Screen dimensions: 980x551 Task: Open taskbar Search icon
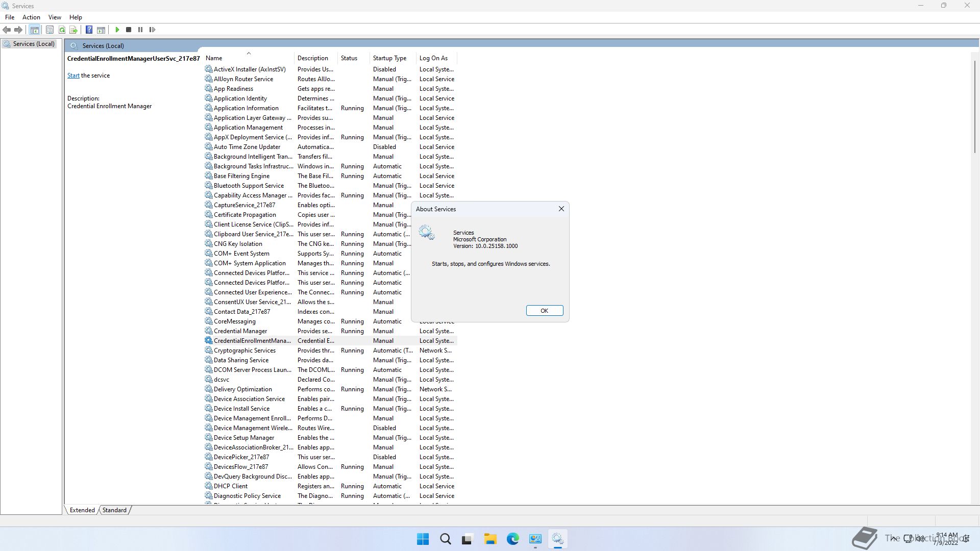coord(445,539)
